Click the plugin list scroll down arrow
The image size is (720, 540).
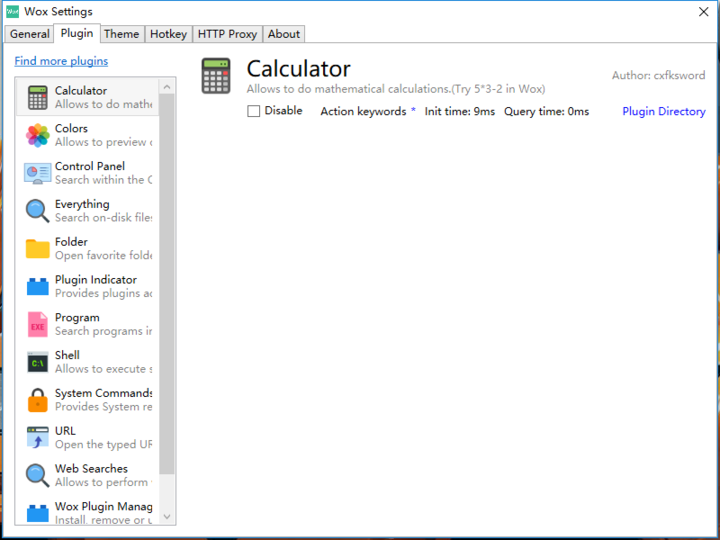[167, 517]
